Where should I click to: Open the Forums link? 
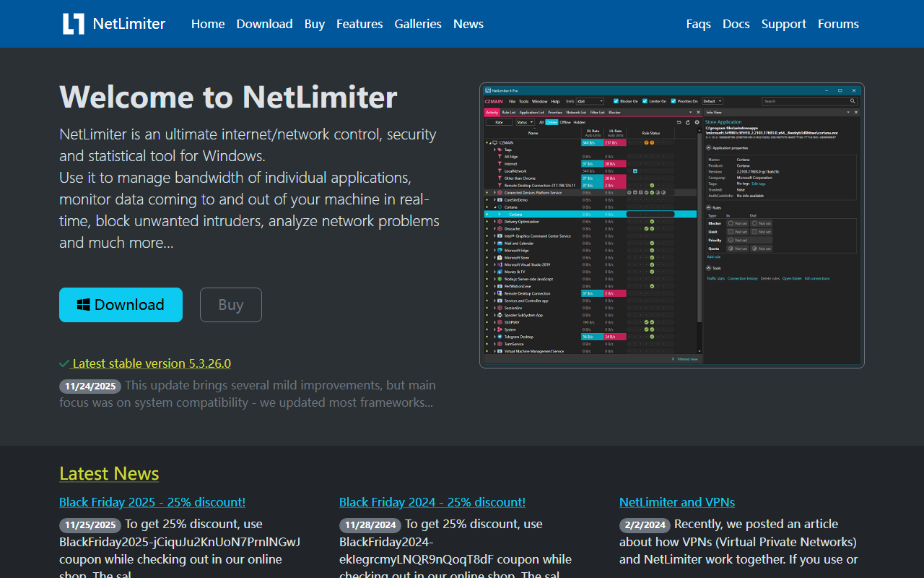(x=838, y=24)
